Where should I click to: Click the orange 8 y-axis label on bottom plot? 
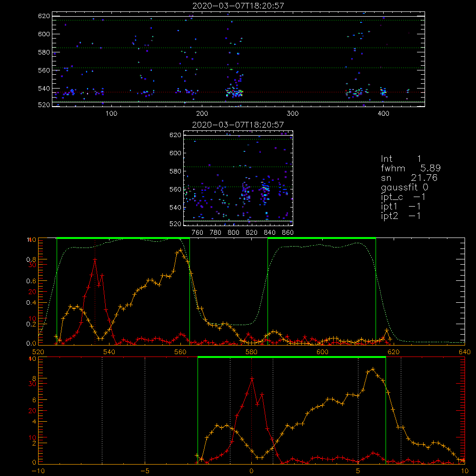point(34,378)
